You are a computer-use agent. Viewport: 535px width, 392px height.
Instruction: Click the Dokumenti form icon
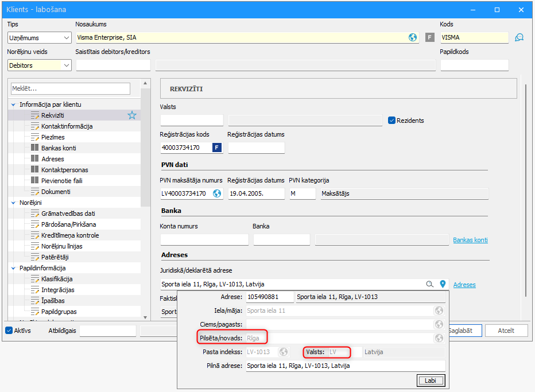click(35, 192)
